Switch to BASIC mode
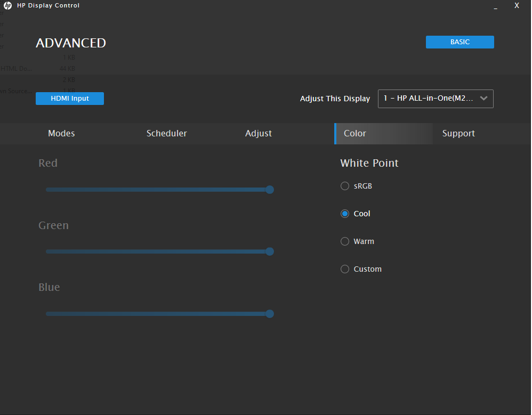Viewport: 532px width, 415px height. pos(460,42)
